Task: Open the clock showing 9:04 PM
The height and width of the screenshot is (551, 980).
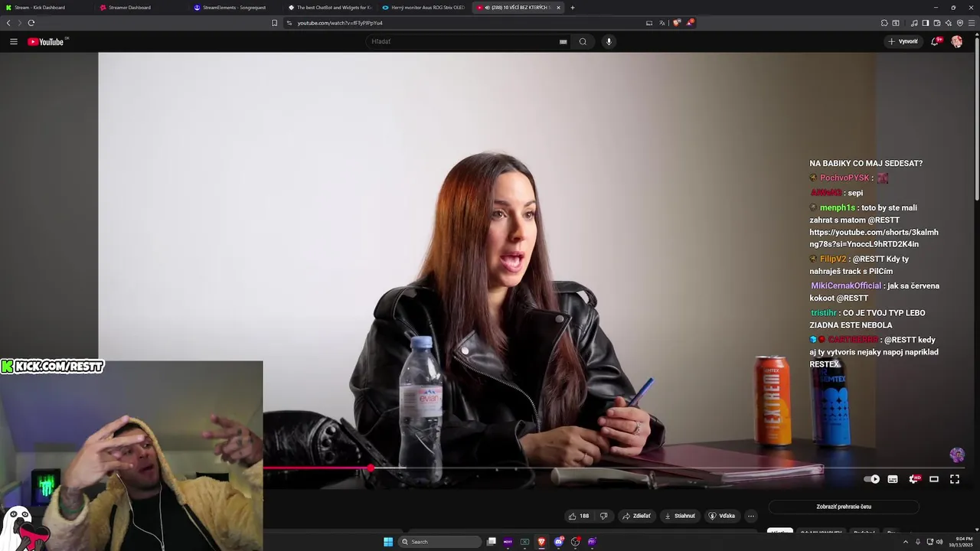Action: pos(961,542)
